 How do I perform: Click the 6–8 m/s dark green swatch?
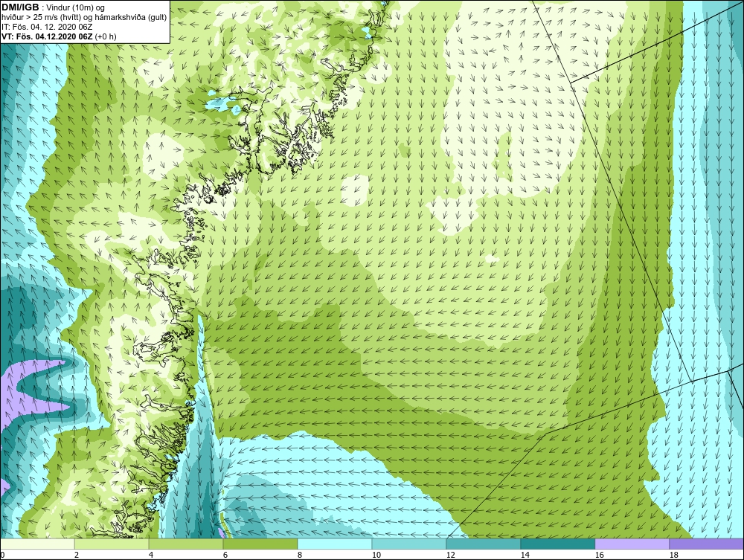(x=260, y=544)
